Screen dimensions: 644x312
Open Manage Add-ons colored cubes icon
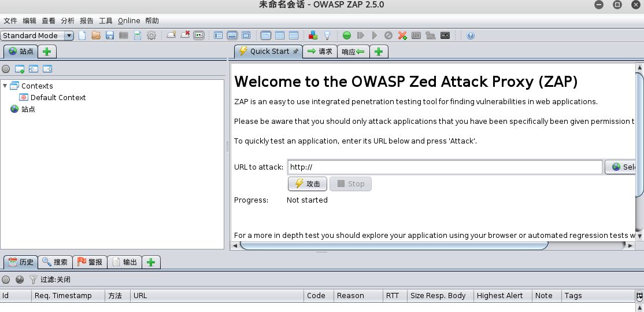tap(313, 35)
